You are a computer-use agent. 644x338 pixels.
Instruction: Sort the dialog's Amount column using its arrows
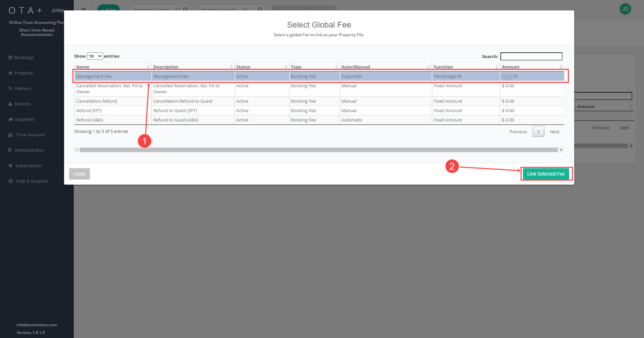point(561,67)
